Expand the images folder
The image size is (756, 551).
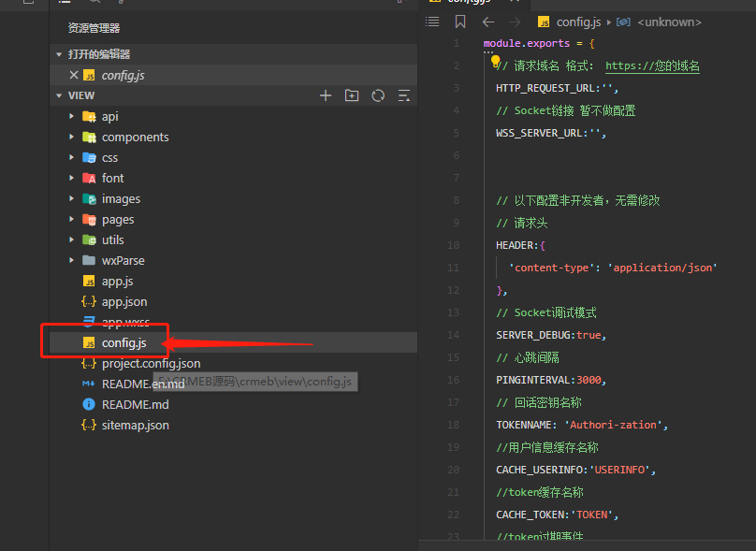point(71,198)
